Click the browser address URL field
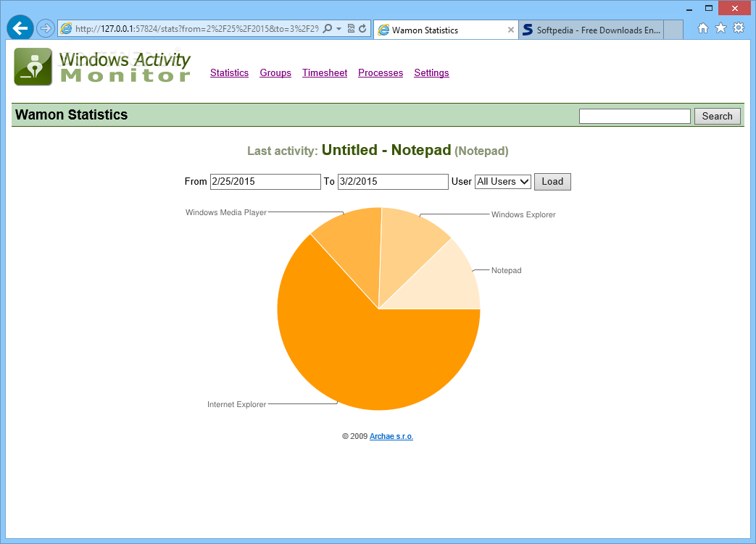The height and width of the screenshot is (544, 756). pyautogui.click(x=196, y=29)
